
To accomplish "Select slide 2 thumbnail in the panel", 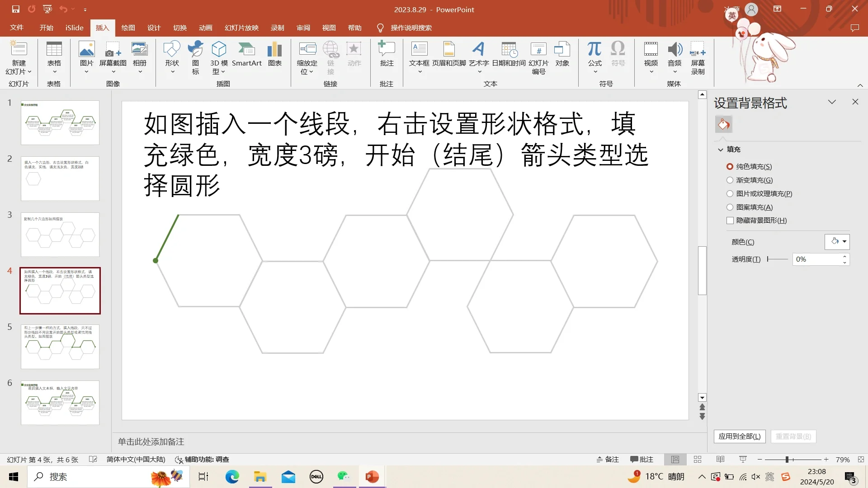I will tap(60, 178).
